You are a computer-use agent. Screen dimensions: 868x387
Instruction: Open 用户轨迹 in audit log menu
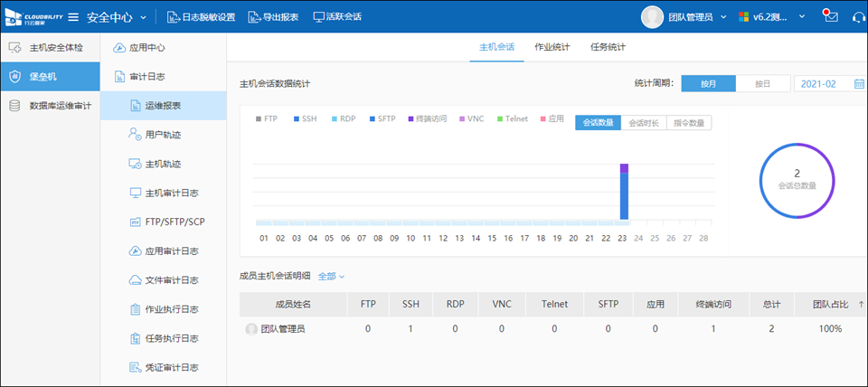163,135
